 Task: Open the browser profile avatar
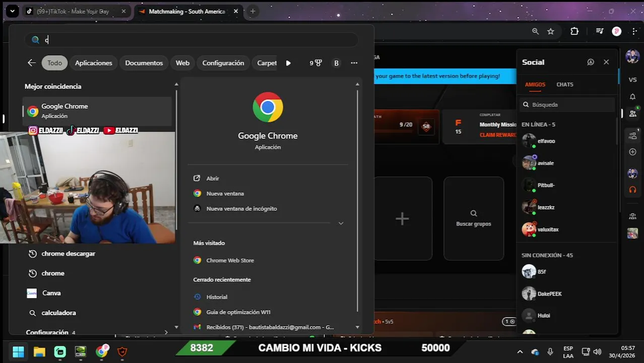coord(616,31)
